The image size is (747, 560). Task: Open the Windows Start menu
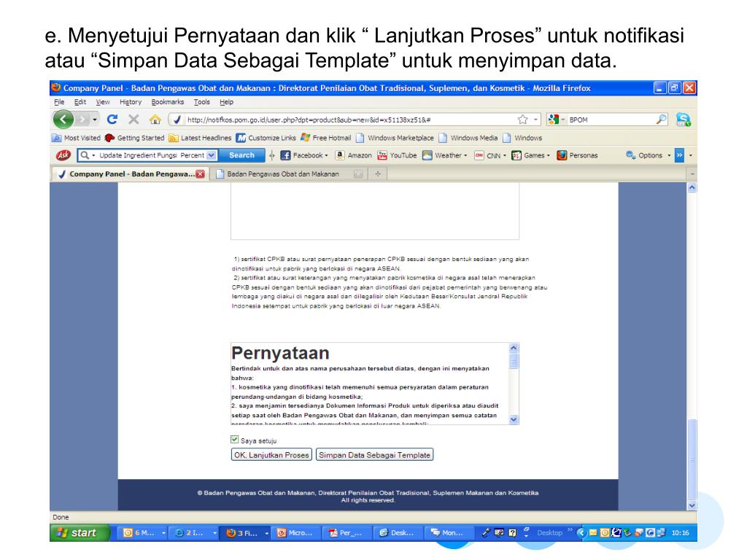80,533
